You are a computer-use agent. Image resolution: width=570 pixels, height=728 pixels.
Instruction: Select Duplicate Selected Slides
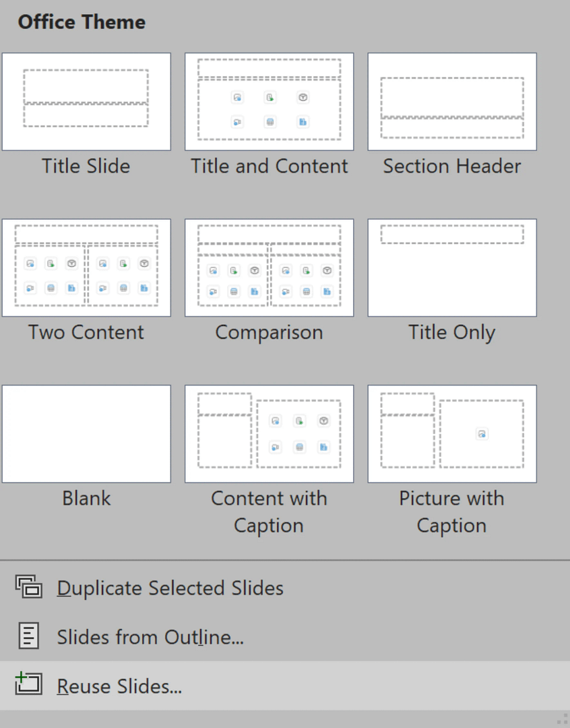point(169,588)
